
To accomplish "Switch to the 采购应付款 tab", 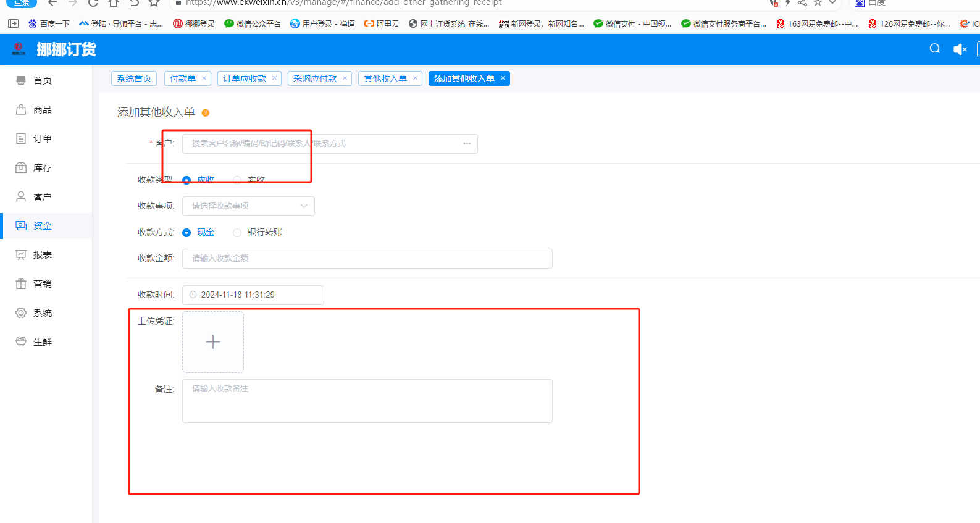I will click(315, 78).
